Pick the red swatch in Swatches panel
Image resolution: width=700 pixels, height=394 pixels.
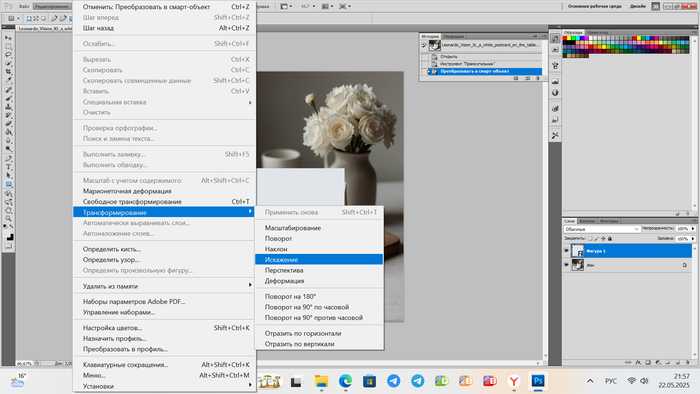click(565, 39)
